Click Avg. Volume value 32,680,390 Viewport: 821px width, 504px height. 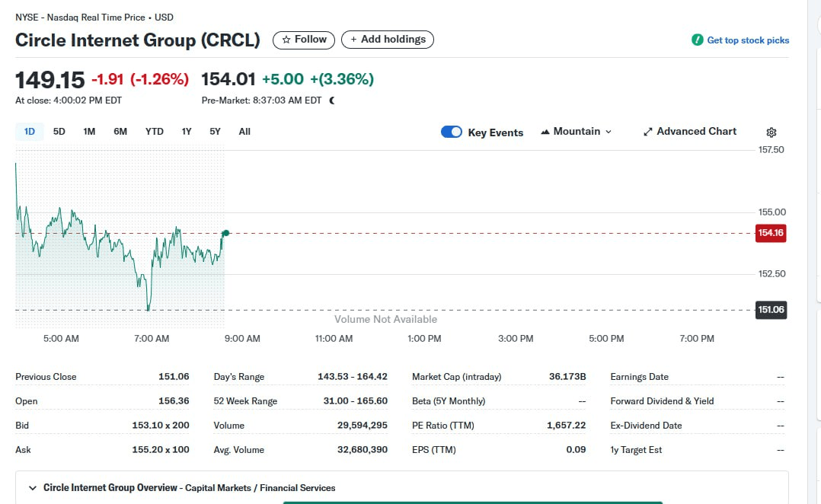[x=363, y=450]
